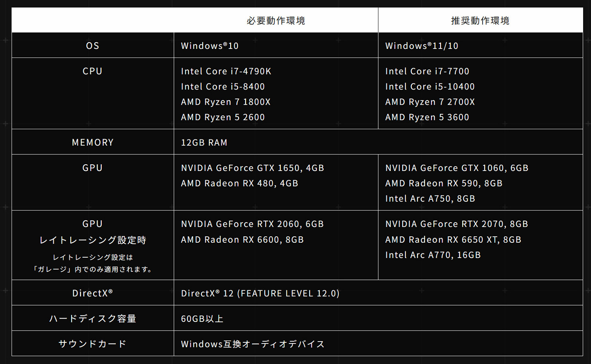Click the 60GB以上 storage value

click(x=202, y=319)
